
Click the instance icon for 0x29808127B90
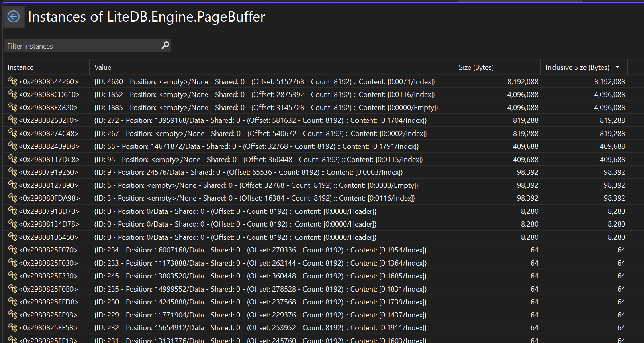pyautogui.click(x=12, y=185)
